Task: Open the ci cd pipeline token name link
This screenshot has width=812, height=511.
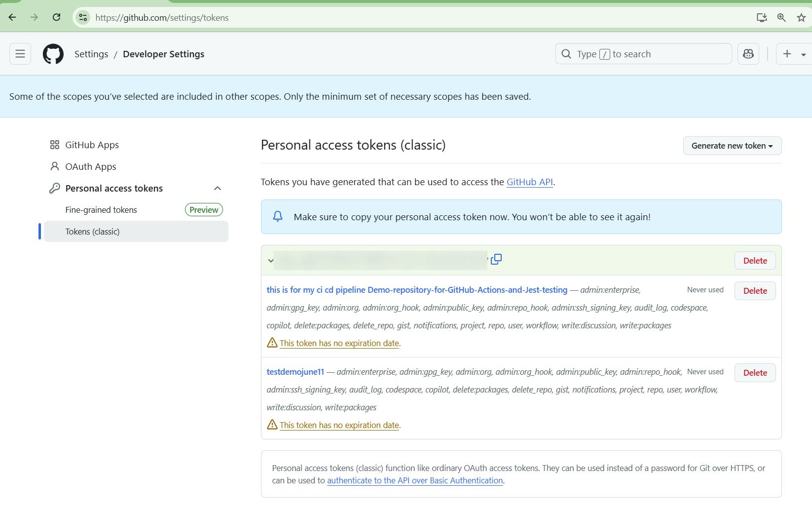Action: (417, 290)
